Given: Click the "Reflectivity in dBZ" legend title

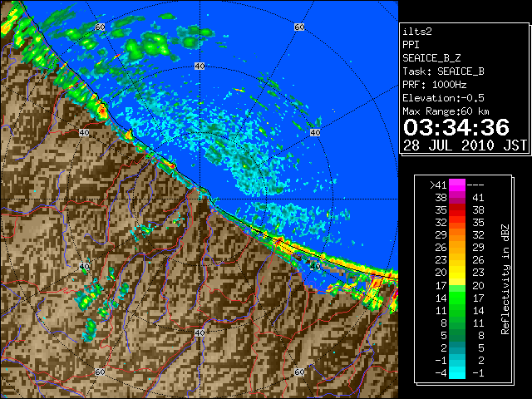Looking at the screenshot, I should click(505, 279).
